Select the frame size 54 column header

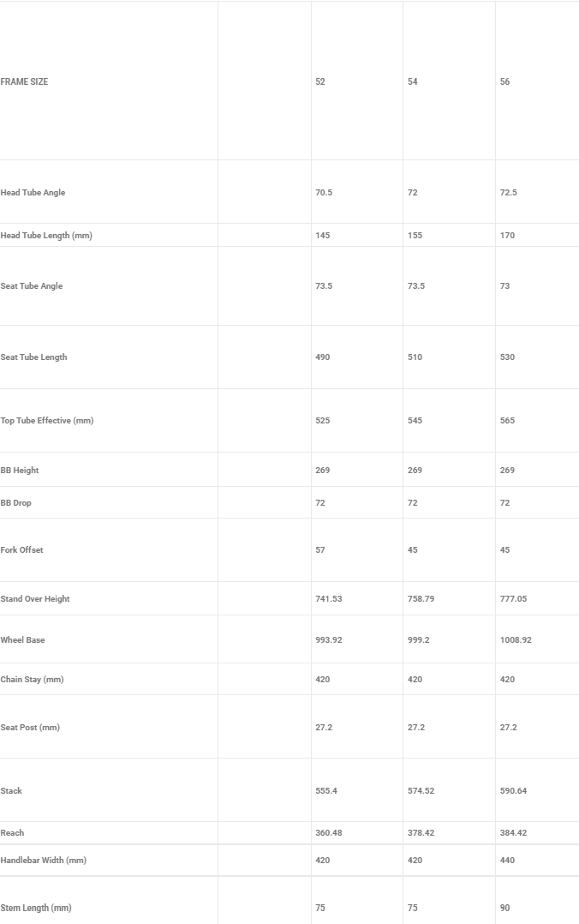click(413, 82)
